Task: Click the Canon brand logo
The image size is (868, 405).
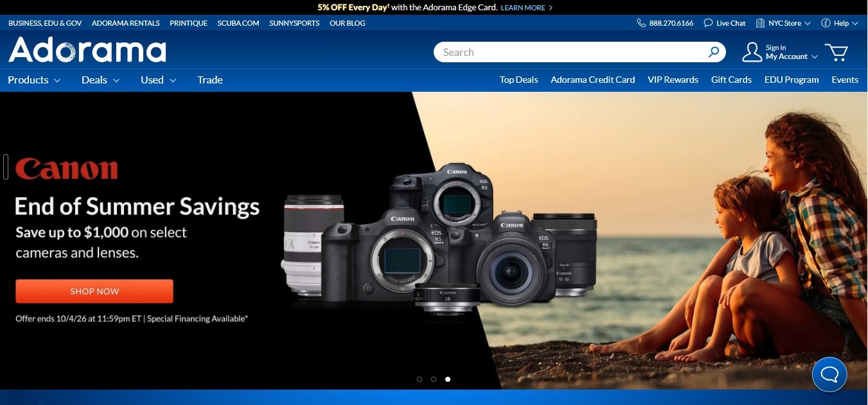Action: pyautogui.click(x=67, y=169)
